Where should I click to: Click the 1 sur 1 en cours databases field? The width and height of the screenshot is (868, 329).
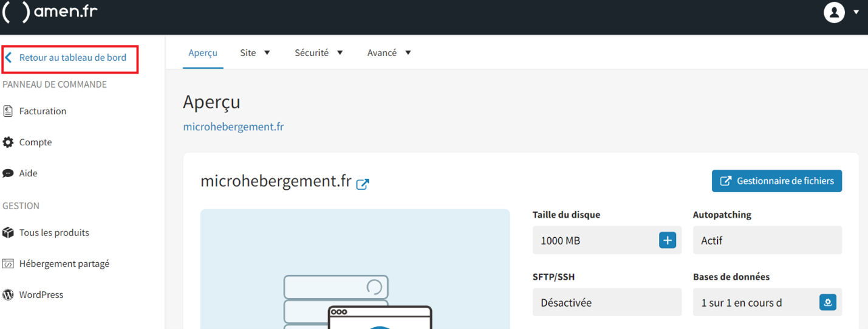pos(767,302)
